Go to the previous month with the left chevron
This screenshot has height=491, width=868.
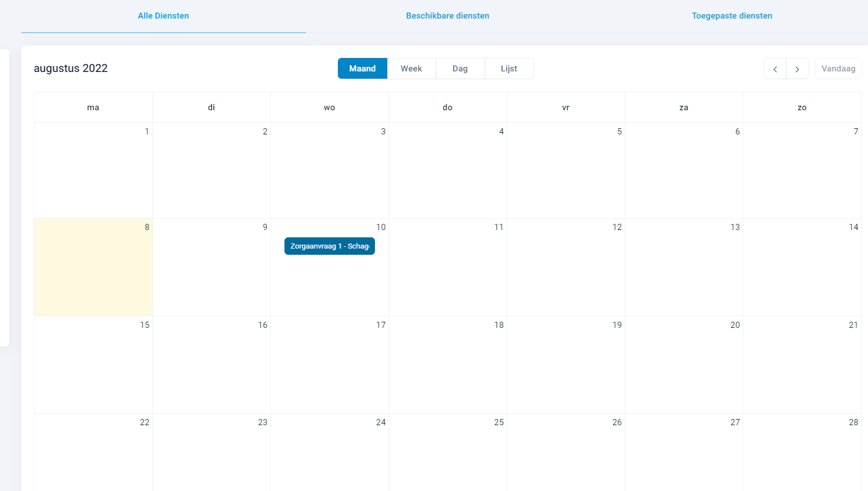(x=775, y=69)
